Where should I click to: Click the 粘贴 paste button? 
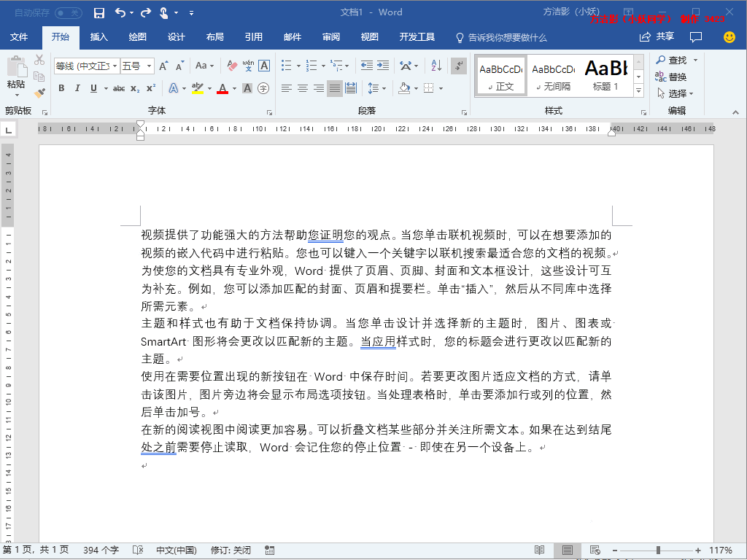[16, 75]
